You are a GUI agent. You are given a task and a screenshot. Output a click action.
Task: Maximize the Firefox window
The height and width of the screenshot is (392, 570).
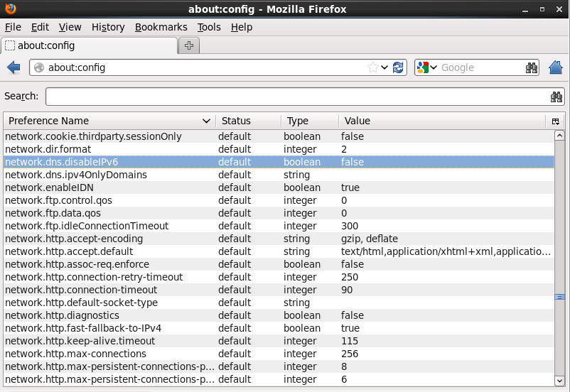542,9
